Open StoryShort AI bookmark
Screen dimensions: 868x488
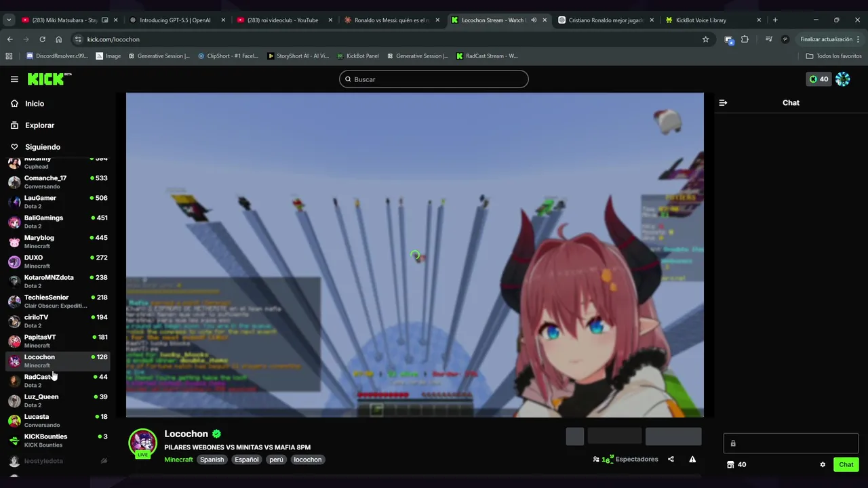[298, 56]
